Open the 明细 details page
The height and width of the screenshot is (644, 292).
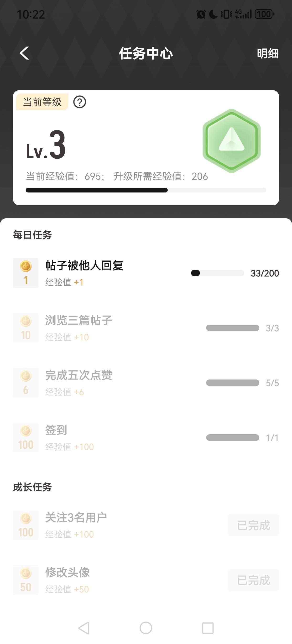coord(267,53)
